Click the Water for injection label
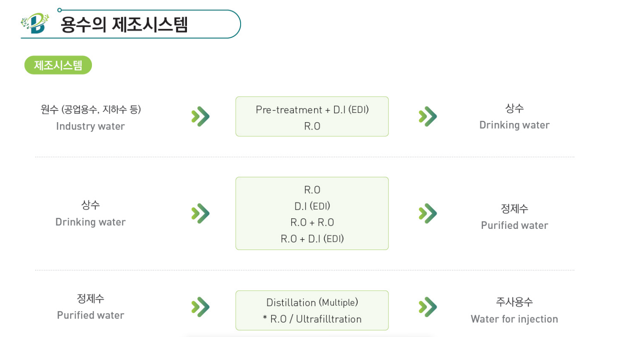 pos(514,319)
